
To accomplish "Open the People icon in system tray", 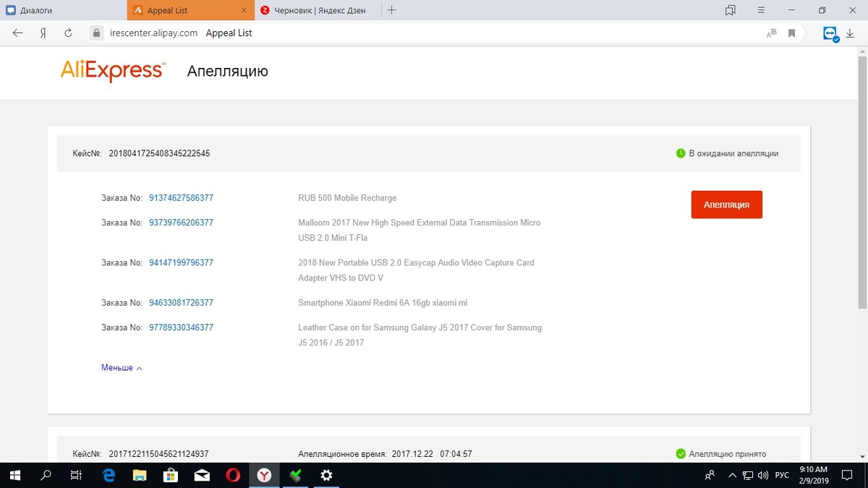I will [710, 475].
